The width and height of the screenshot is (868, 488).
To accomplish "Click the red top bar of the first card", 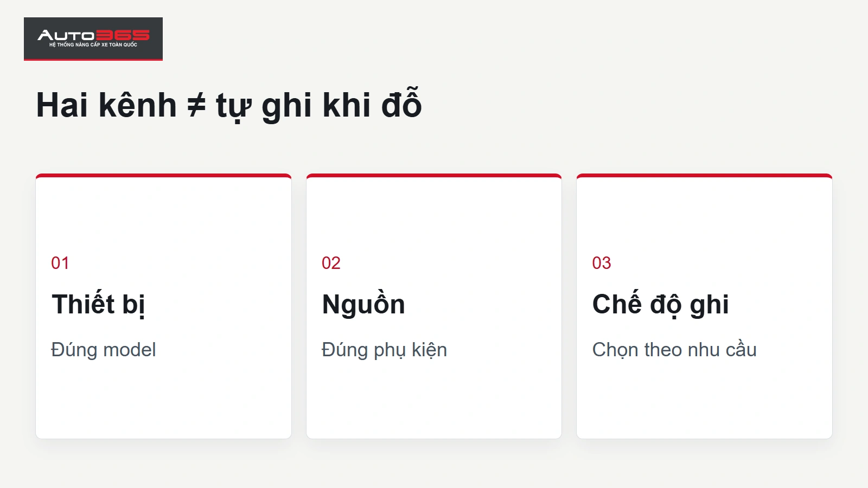I will click(x=163, y=176).
